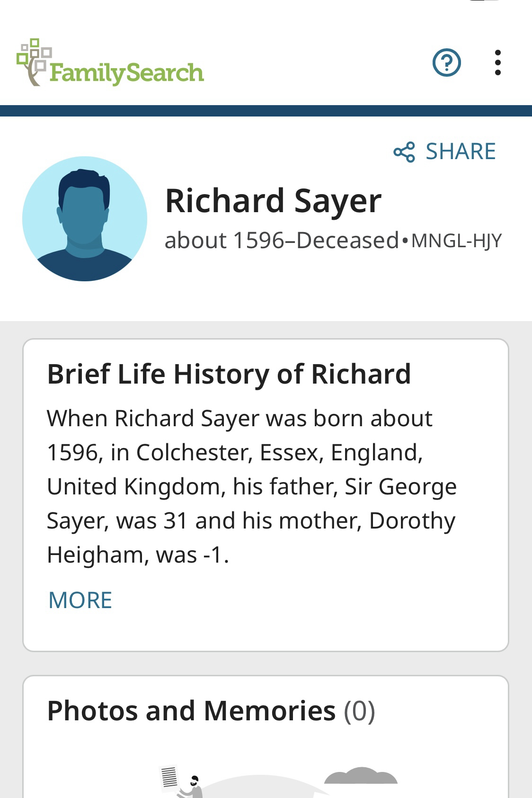Tap the SHARE text label

click(461, 152)
